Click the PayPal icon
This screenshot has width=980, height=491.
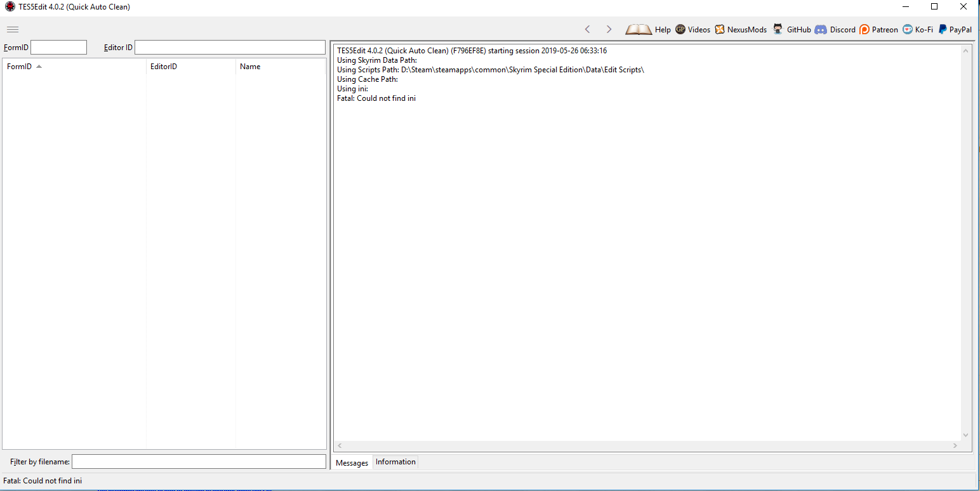pyautogui.click(x=943, y=29)
